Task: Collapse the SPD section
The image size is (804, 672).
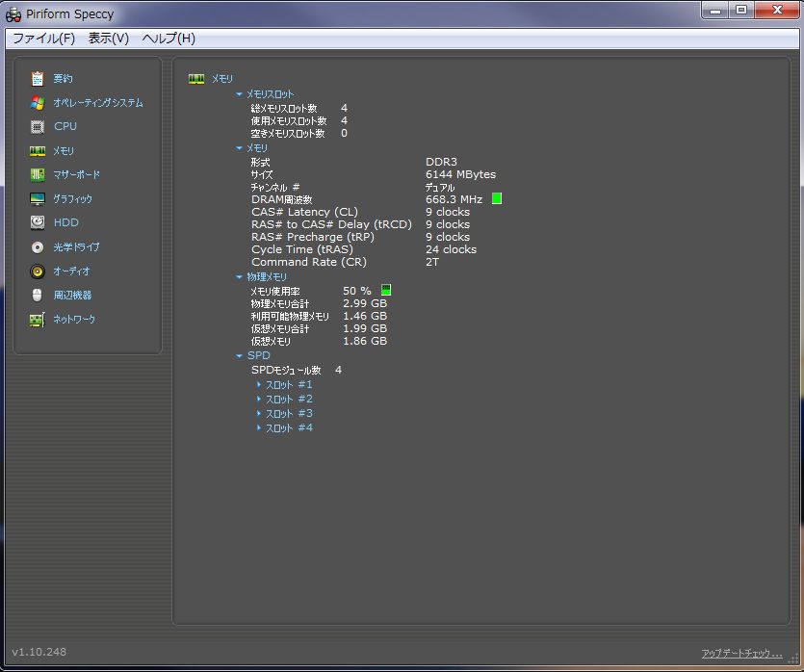Action: pos(240,356)
